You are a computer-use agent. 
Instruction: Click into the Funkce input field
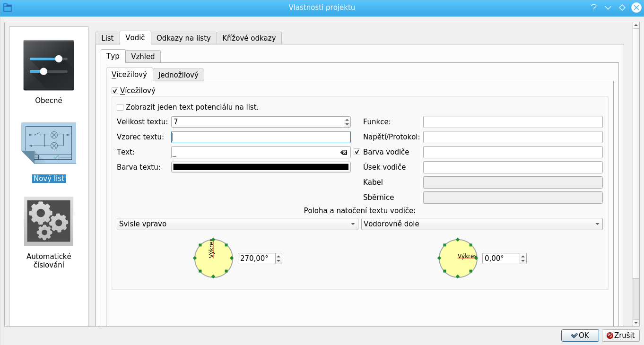[x=513, y=122]
